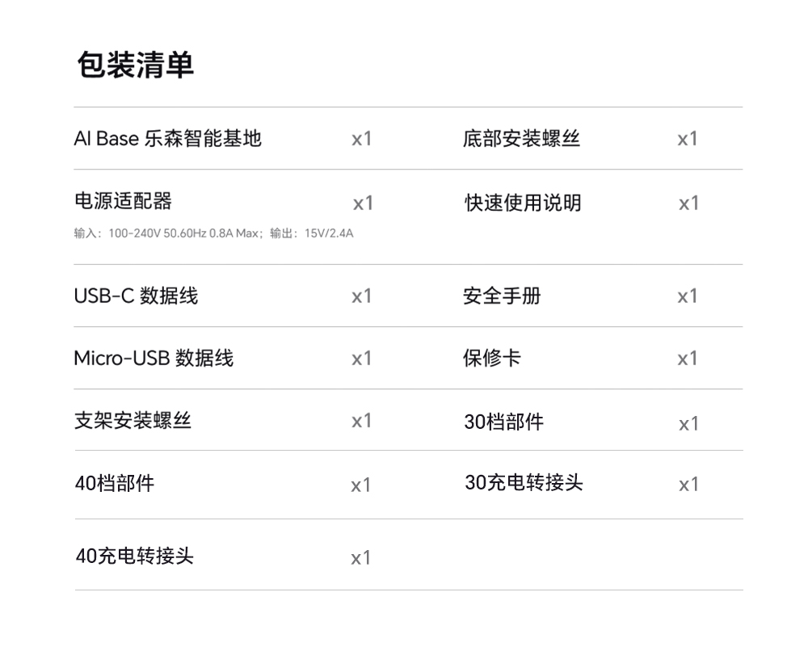Click the x1 quantity beside 安全手册
Viewport: 808px width, 672px height.
click(x=688, y=296)
